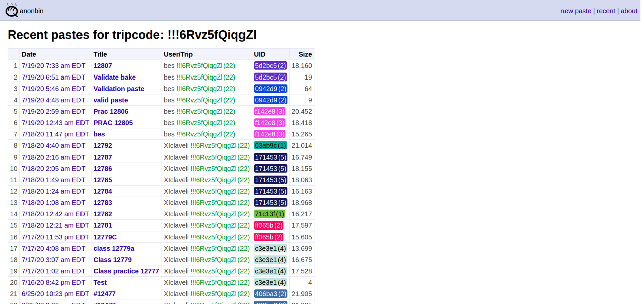
Task: Click UID badge 171453 in the 12784 row
Action: tap(271, 191)
